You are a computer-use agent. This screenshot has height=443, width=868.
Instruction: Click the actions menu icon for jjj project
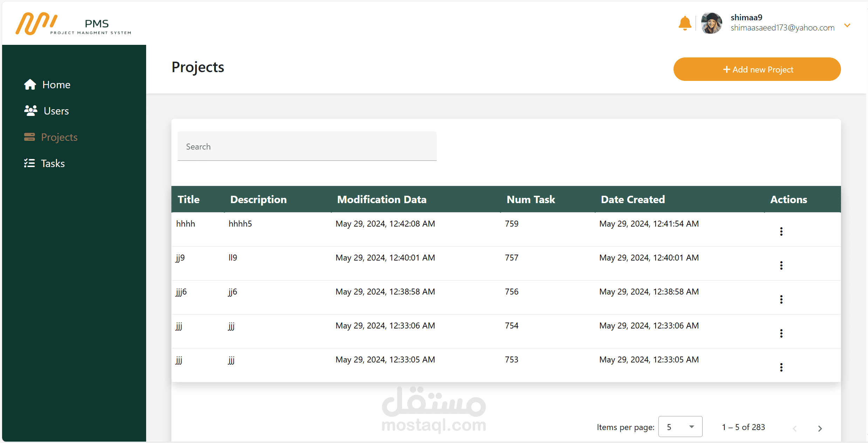pos(781,333)
